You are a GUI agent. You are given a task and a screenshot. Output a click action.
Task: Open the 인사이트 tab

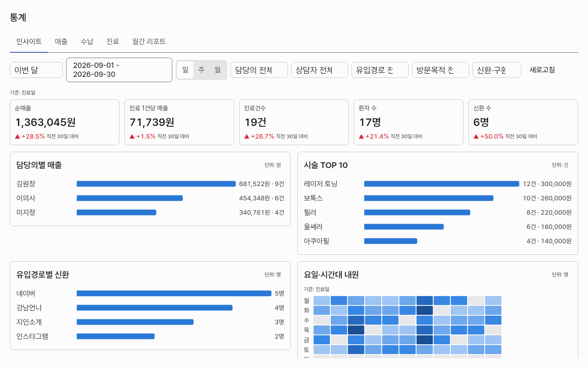[29, 42]
